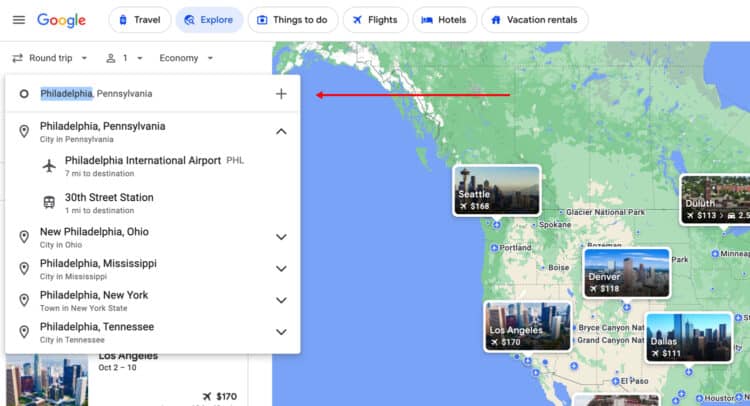
Task: Collapse the Philadelphia, Pennsylvania suggestion
Action: (x=281, y=131)
